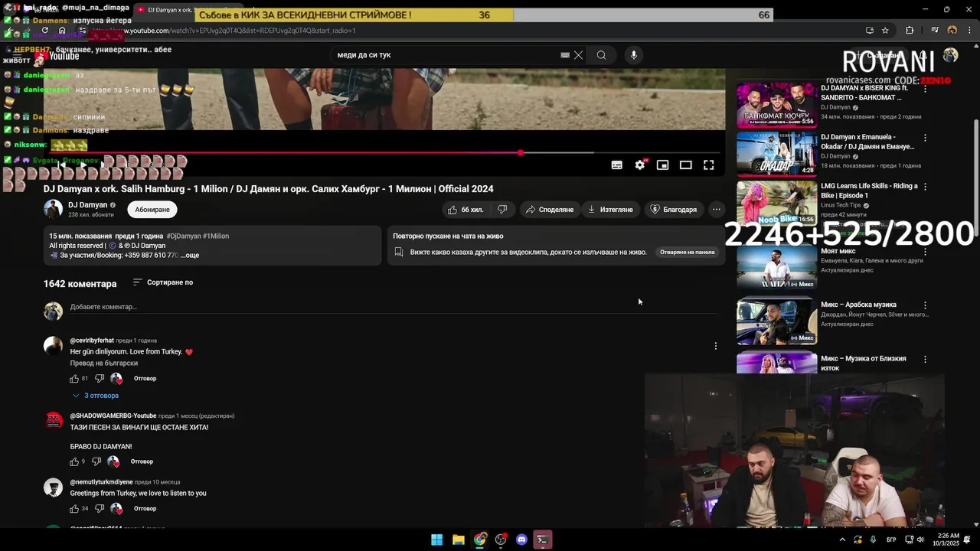Dislike the comment by @cevirlbyferhat

pyautogui.click(x=100, y=379)
